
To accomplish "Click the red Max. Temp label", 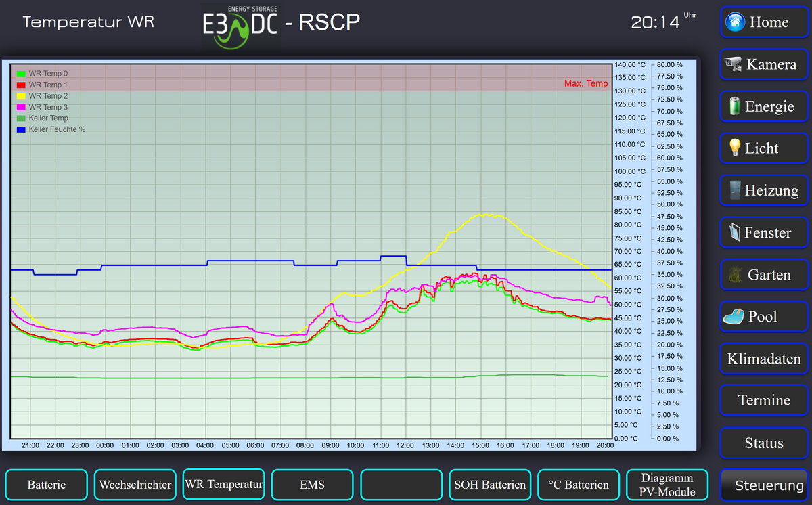I will [x=586, y=84].
